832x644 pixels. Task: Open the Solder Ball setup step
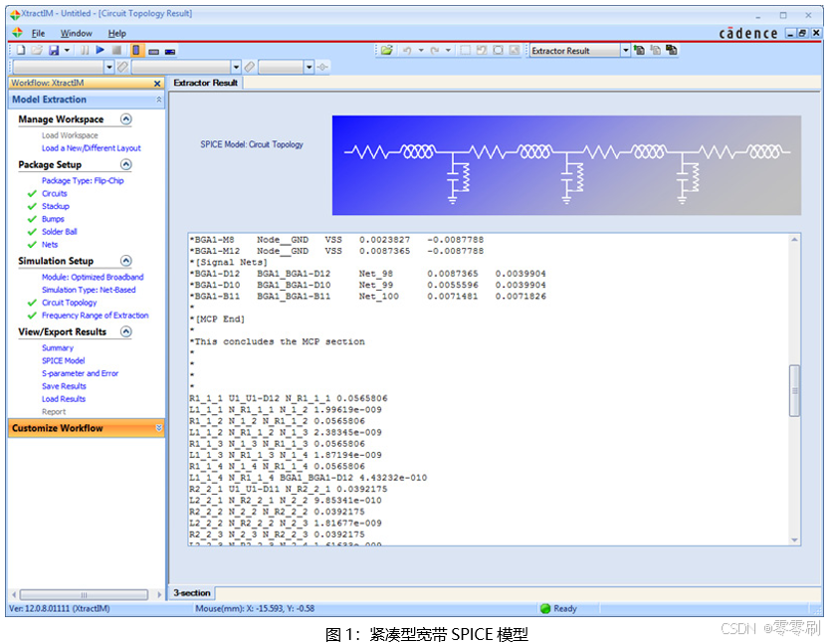[x=60, y=232]
